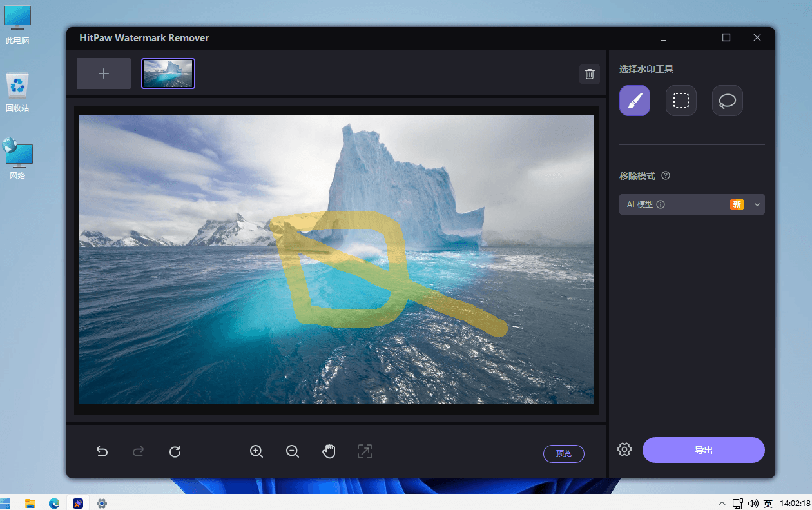Click the fit-to-screen icon
Viewport: 812px width, 510px height.
tap(365, 451)
